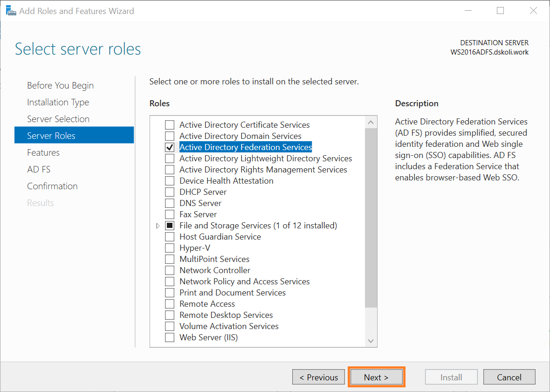This screenshot has width=550, height=392.
Task: Click the Cancel button
Action: [509, 377]
